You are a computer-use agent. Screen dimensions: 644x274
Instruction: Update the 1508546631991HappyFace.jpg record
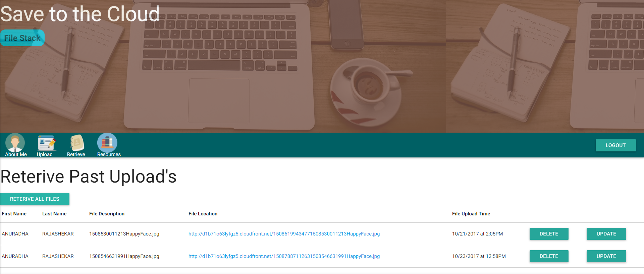point(606,256)
